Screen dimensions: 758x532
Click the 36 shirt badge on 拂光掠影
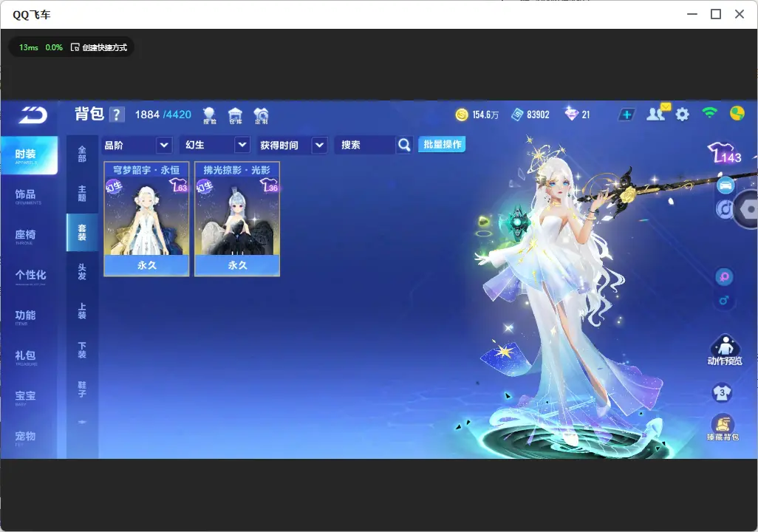(269, 185)
